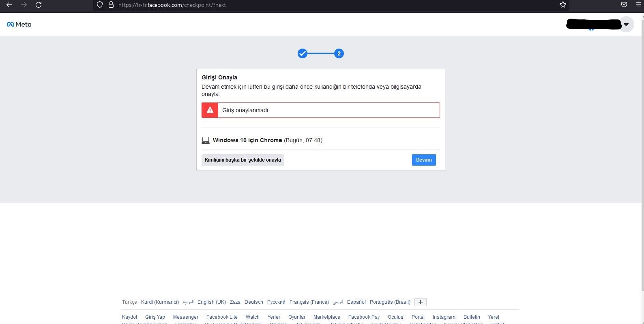The width and height of the screenshot is (644, 324).
Task: Click the red warning icon
Action: pyautogui.click(x=210, y=110)
